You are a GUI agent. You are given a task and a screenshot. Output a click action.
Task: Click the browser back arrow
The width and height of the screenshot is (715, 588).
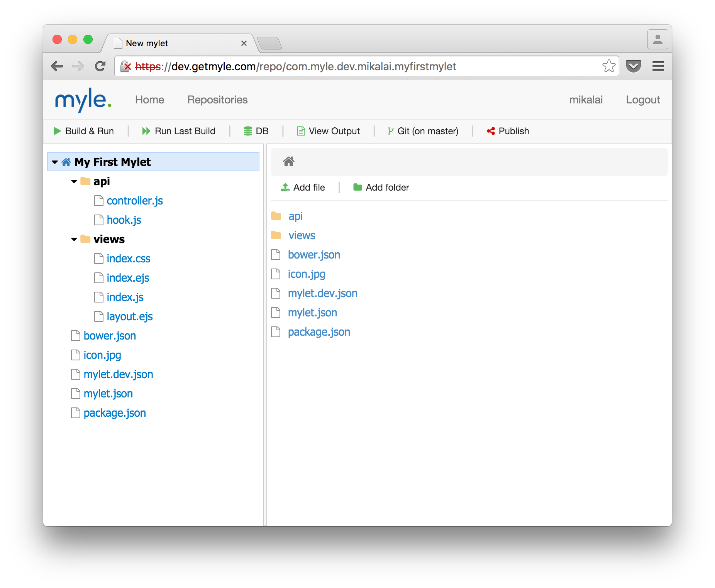pyautogui.click(x=57, y=66)
